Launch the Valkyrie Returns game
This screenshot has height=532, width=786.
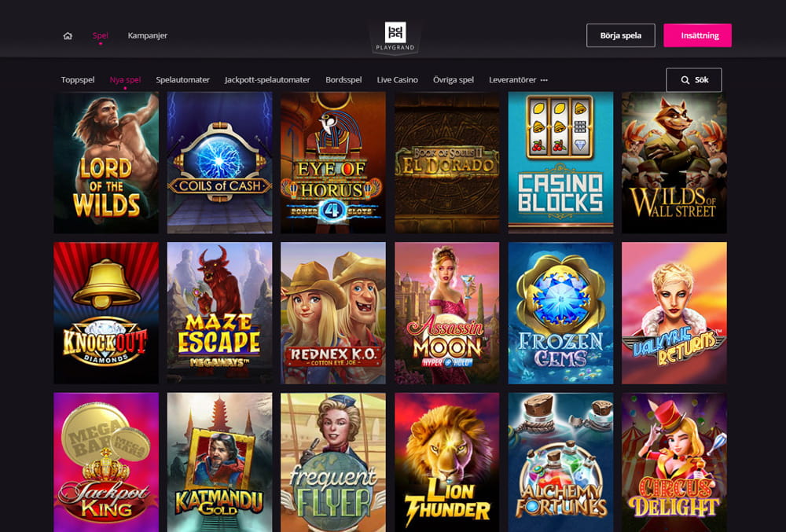coord(674,313)
